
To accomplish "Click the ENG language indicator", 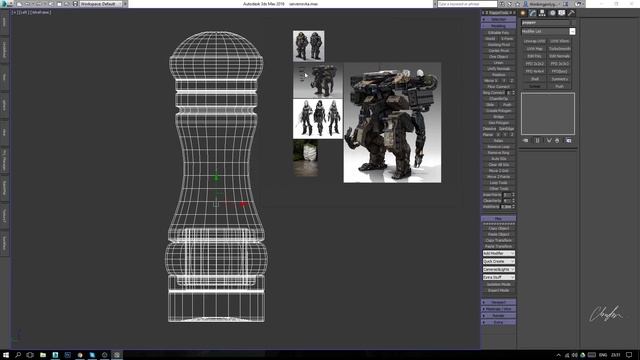I will (603, 355).
